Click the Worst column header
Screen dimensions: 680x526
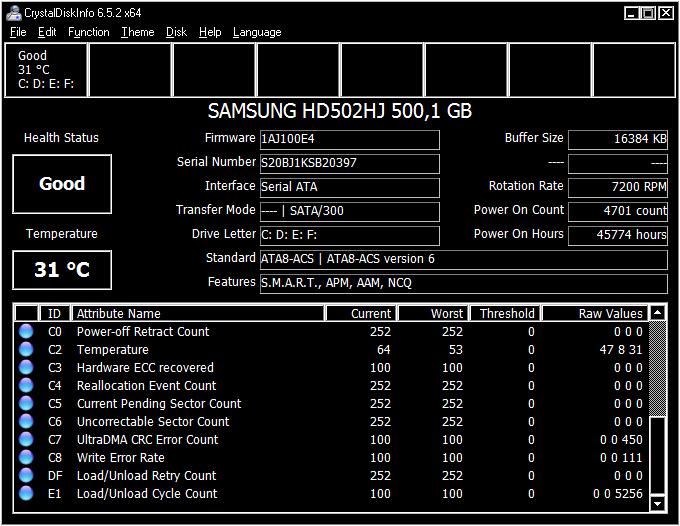pos(432,313)
